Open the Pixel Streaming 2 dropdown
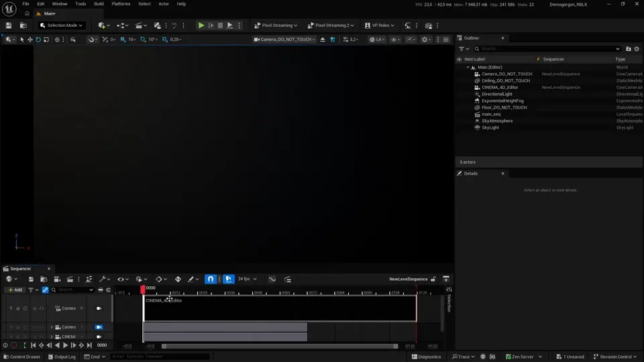The height and width of the screenshot is (362, 644). point(331,25)
